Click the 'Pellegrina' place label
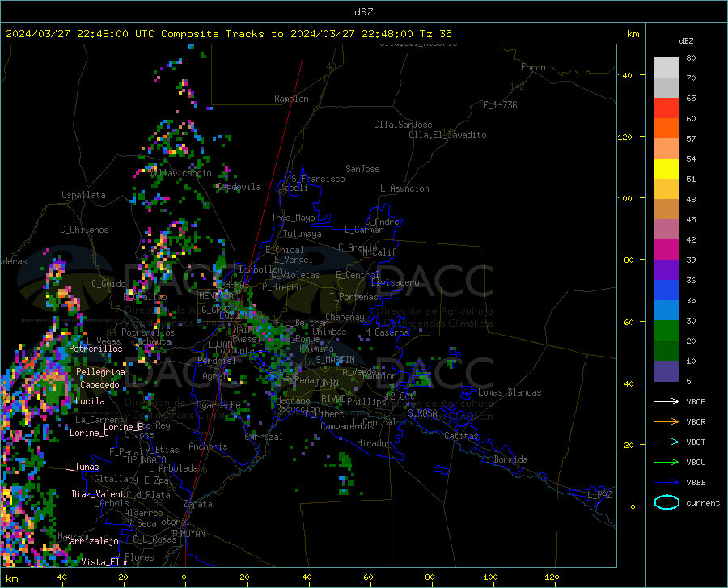The height and width of the screenshot is (588, 728). coord(100,372)
